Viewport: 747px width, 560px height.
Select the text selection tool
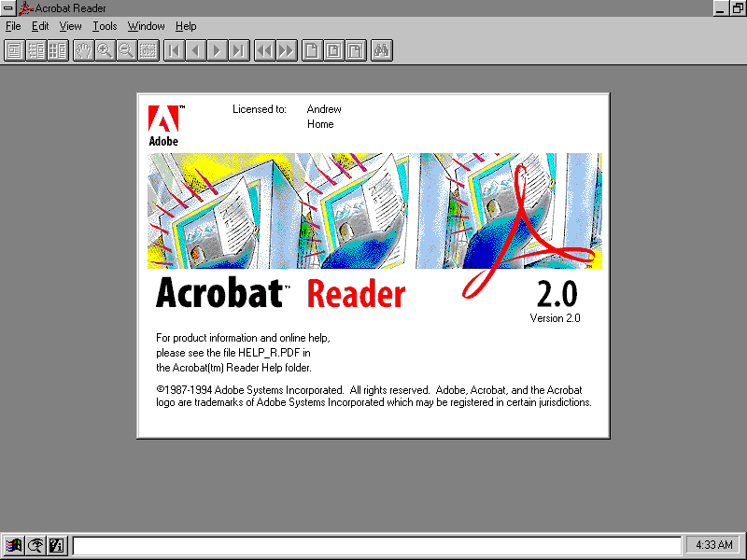click(148, 50)
